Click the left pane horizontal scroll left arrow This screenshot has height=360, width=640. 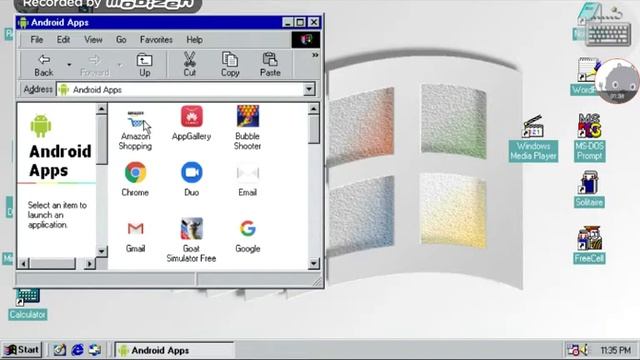click(24, 264)
